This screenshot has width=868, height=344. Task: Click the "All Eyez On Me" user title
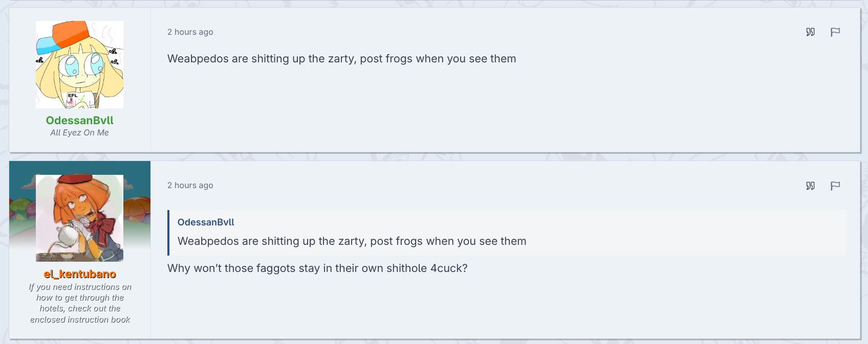tap(79, 133)
